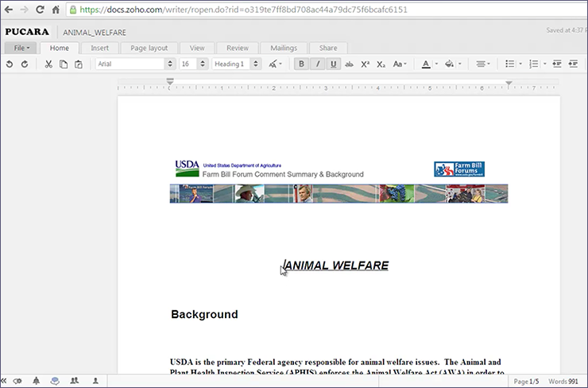Toggle Underline formatting
The image size is (588, 388).
[x=333, y=64]
